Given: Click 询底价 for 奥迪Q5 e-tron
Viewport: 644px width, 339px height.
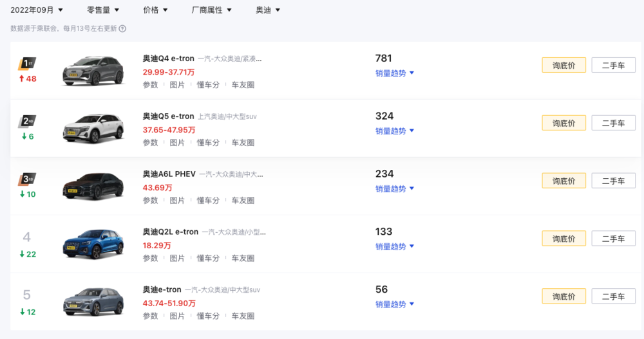Looking at the screenshot, I should [x=564, y=123].
